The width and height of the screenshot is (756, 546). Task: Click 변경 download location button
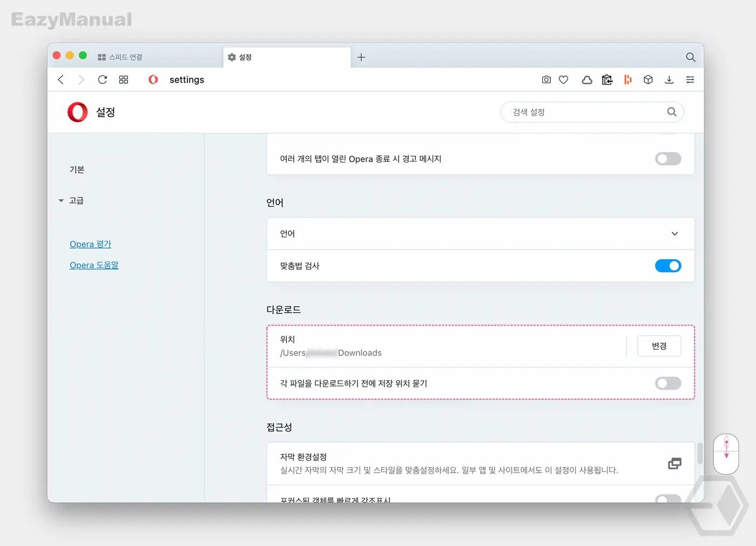point(659,346)
